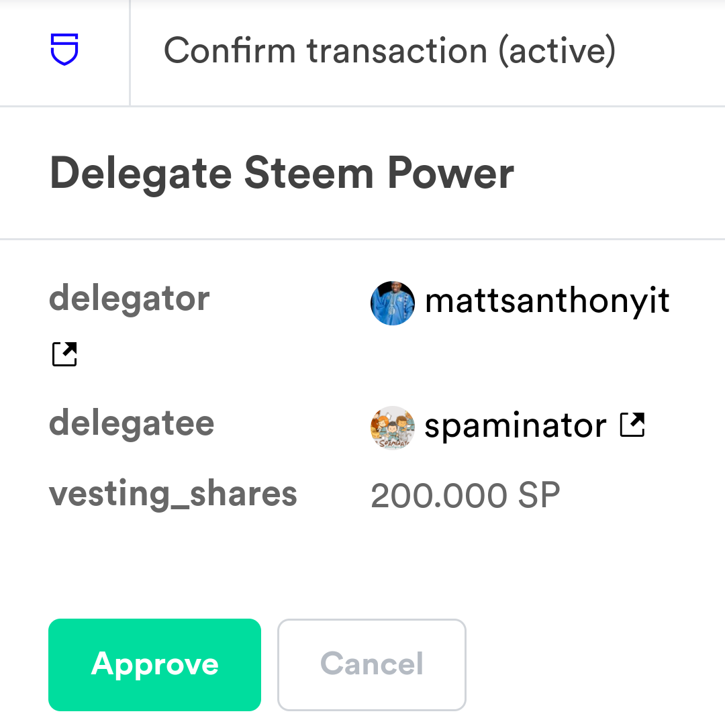Open spaminator username link

click(516, 426)
